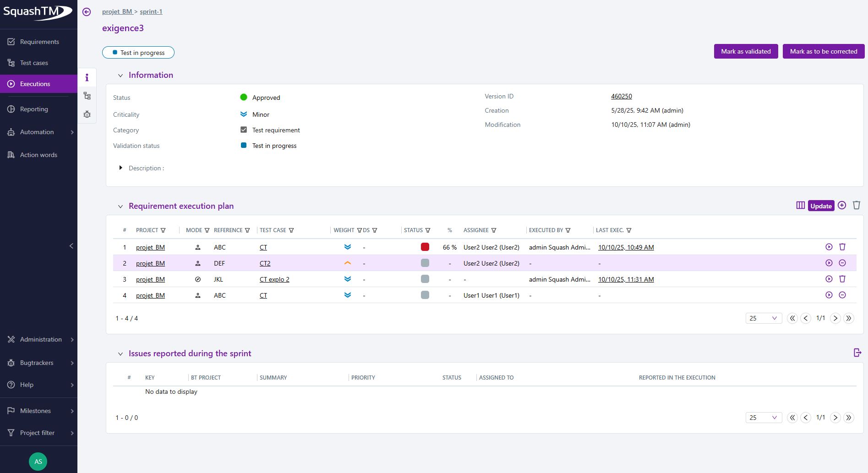The width and height of the screenshot is (868, 473).
Task: Click the add test case plus icon
Action: click(842, 206)
